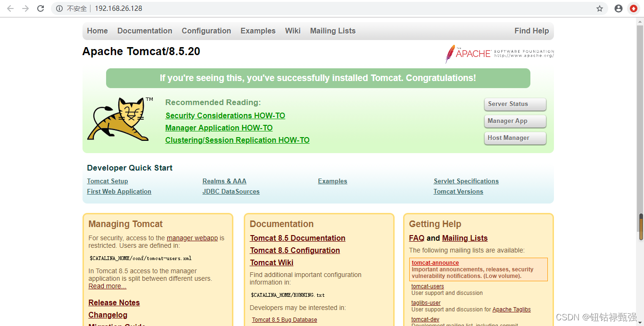Click the Getting Help heading
The width and height of the screenshot is (644, 326).
[435, 224]
